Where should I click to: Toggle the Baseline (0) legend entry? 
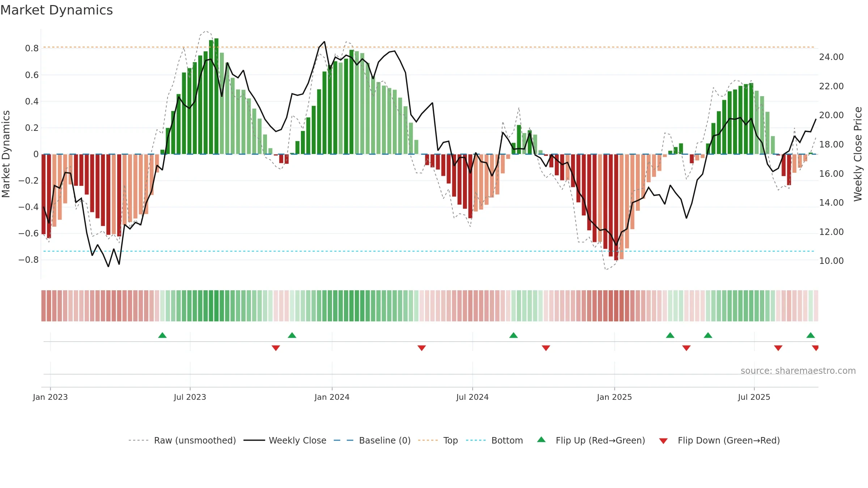(372, 440)
